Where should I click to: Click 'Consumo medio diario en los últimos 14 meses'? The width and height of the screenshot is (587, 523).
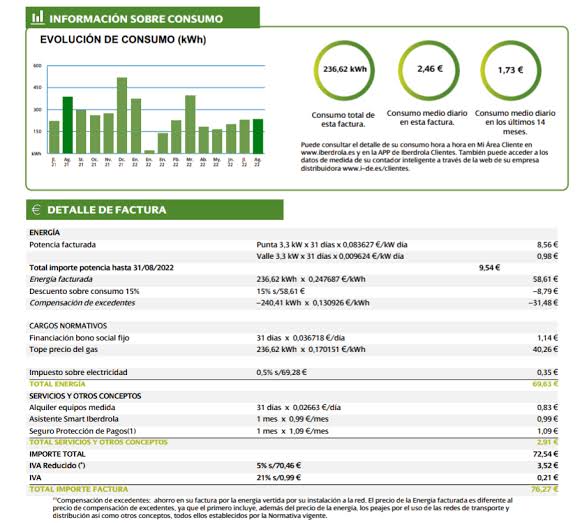click(515, 122)
